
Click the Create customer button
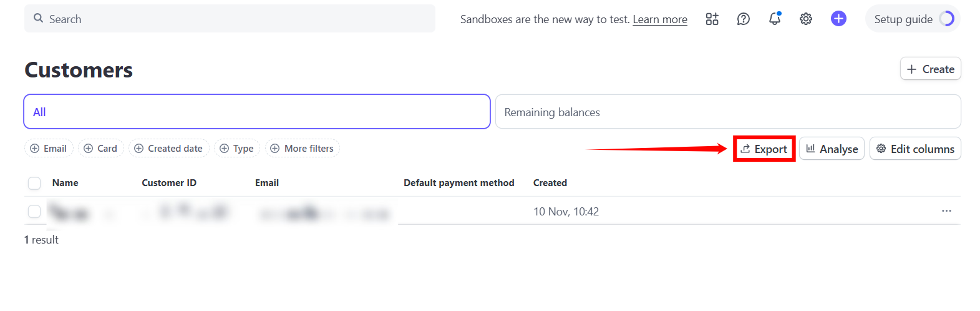(930, 69)
